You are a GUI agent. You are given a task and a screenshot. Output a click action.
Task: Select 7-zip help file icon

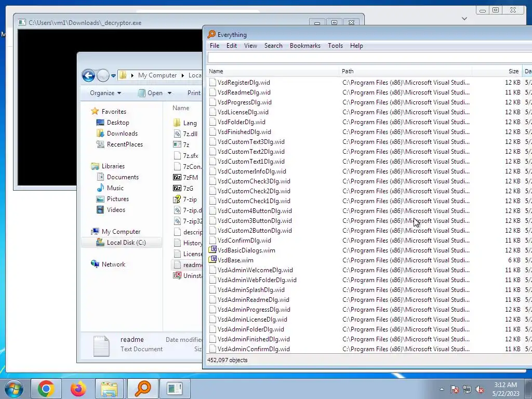177,199
